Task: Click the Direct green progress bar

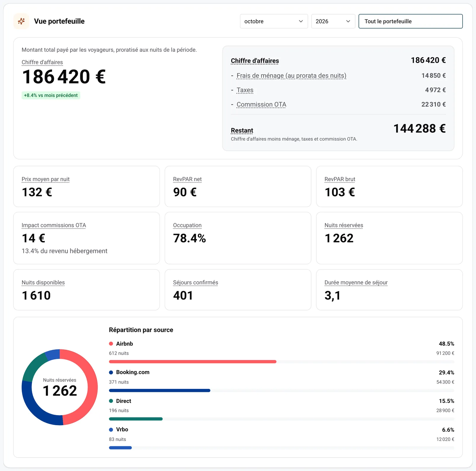Action: tap(136, 419)
